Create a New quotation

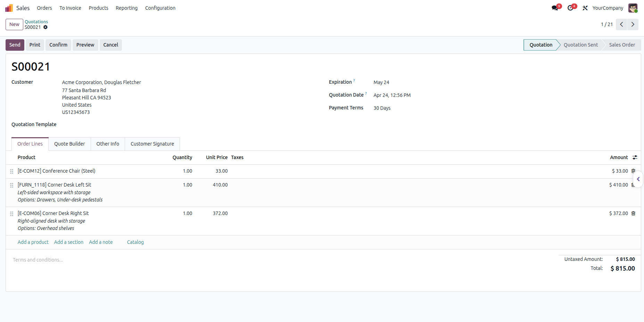14,24
